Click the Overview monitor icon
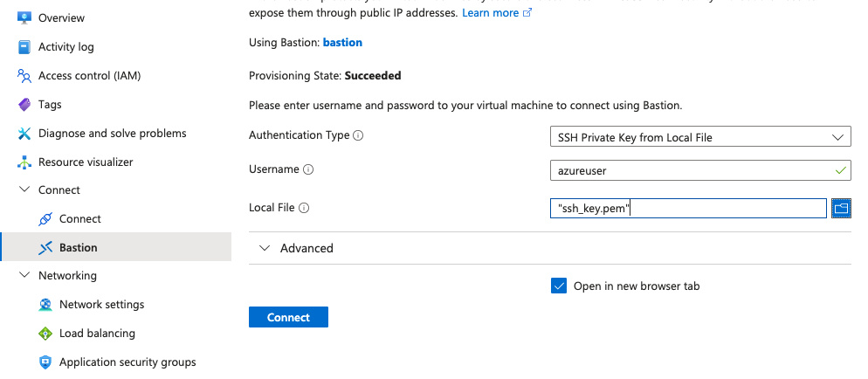The height and width of the screenshot is (379, 868). pos(24,17)
